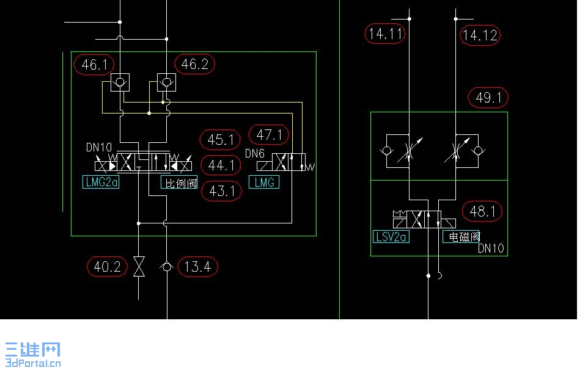The image size is (588, 373).
Task: Select balloon label 14.12
Action: 480,35
